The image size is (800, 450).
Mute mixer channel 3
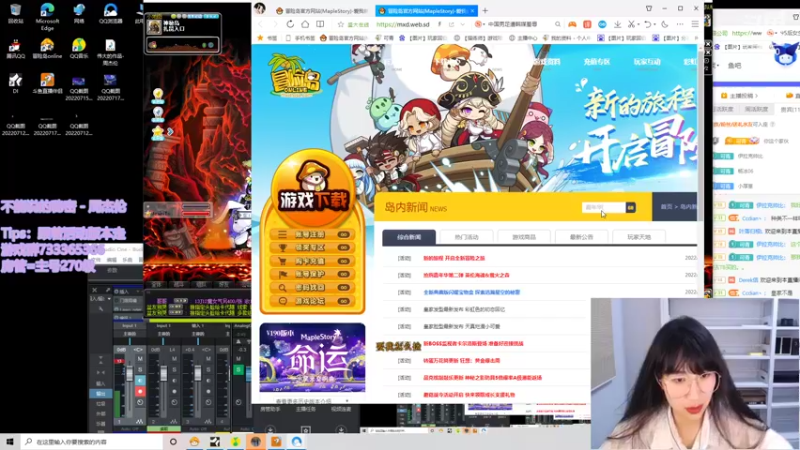208,359
